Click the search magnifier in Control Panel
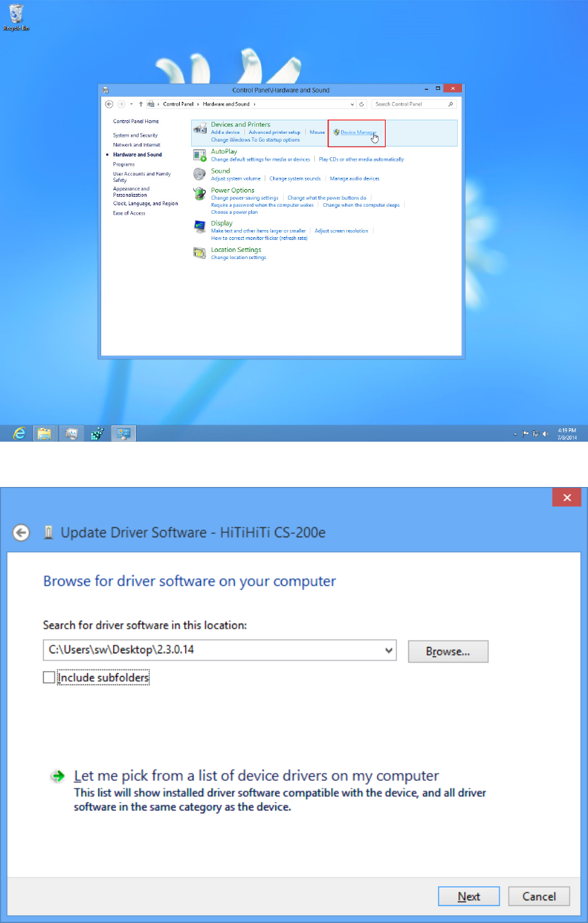 [x=451, y=104]
